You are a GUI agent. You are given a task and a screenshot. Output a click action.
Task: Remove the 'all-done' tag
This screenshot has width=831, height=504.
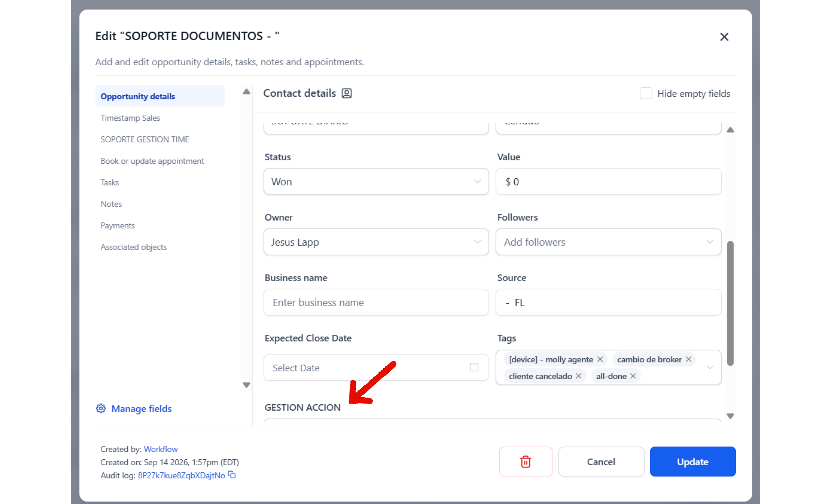click(x=633, y=376)
